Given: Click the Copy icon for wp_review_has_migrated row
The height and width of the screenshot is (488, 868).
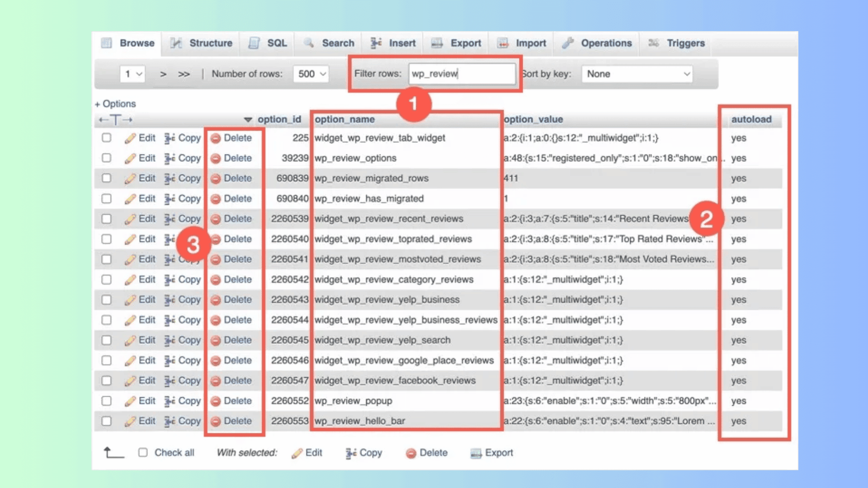Looking at the screenshot, I should coord(170,199).
